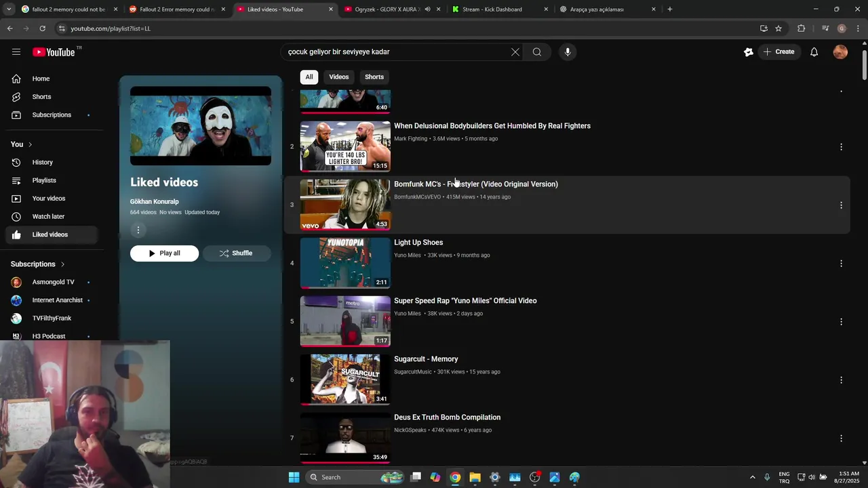Open File Explorer from the taskbar
Image resolution: width=868 pixels, height=488 pixels.
475,477
